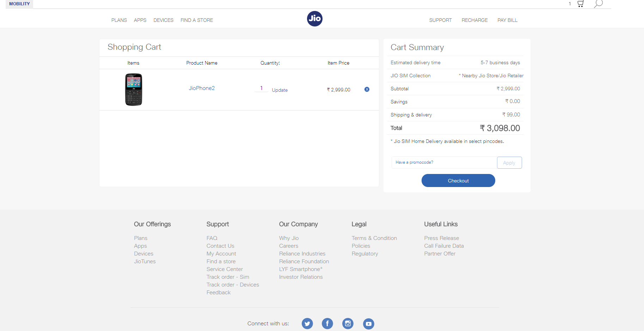The width and height of the screenshot is (644, 331).
Task: Open My Account footer link
Action: 221,254
